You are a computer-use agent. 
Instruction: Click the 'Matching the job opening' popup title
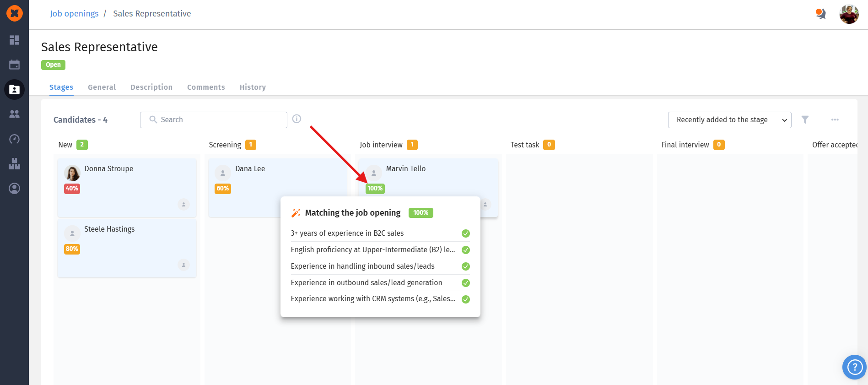[353, 213]
